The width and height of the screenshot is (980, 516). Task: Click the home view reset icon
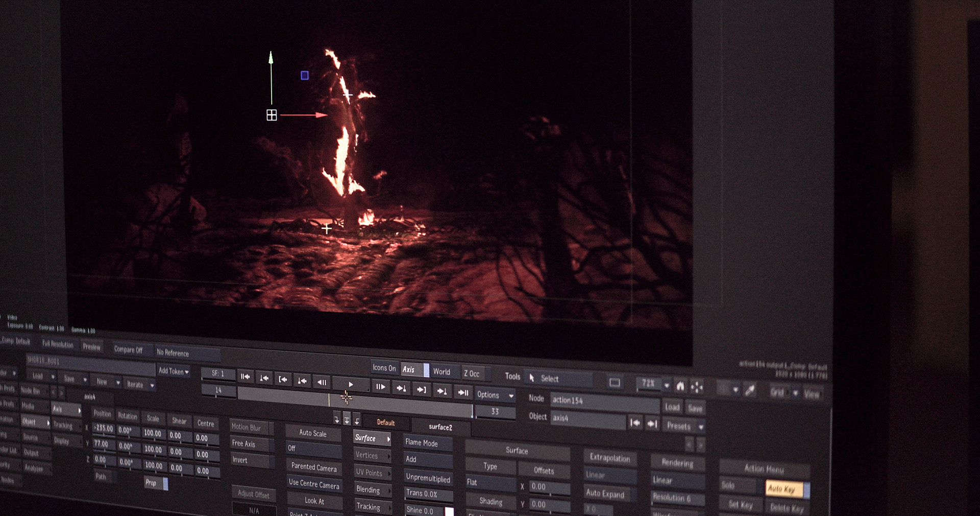680,386
